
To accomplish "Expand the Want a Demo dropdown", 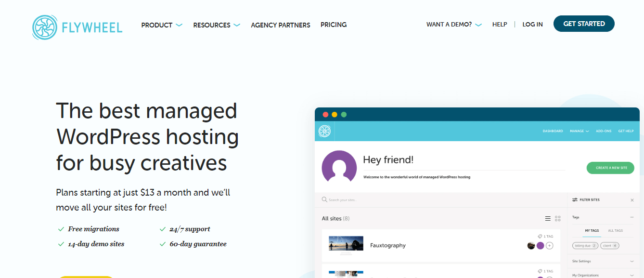I will click(x=454, y=24).
